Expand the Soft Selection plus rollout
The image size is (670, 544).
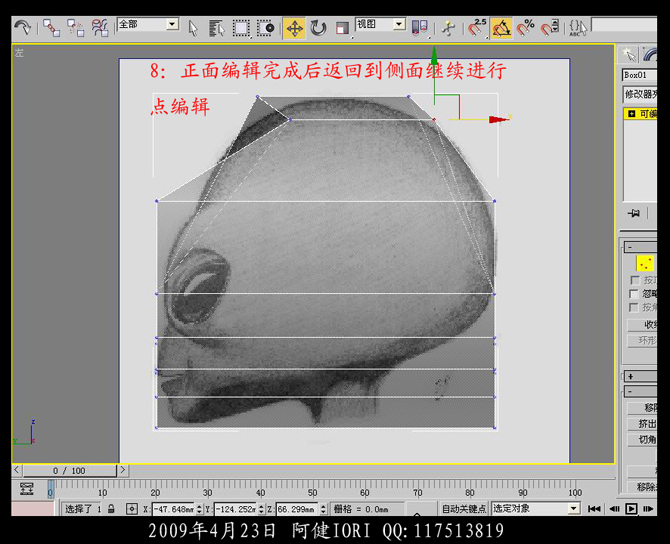(641, 376)
